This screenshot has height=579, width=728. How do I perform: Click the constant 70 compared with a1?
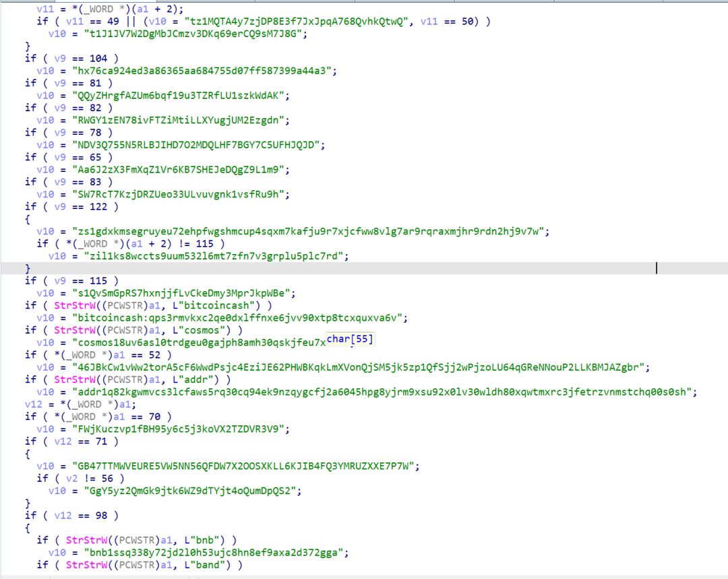[154, 417]
